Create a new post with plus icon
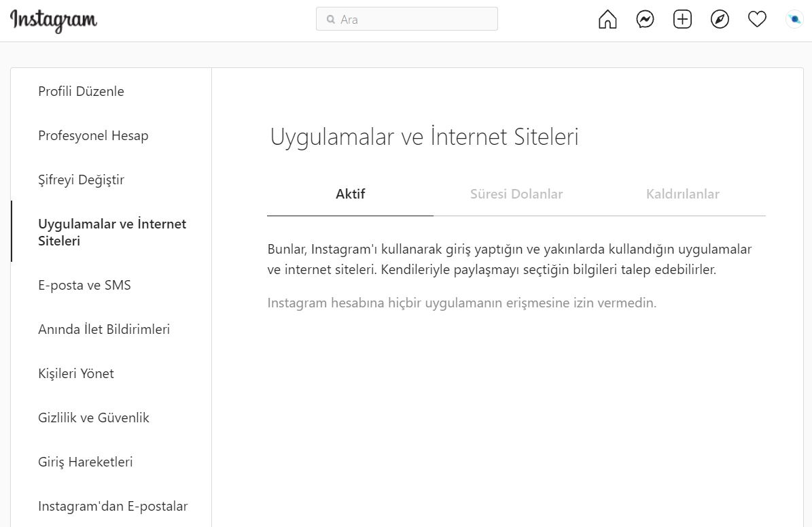 pyautogui.click(x=682, y=20)
